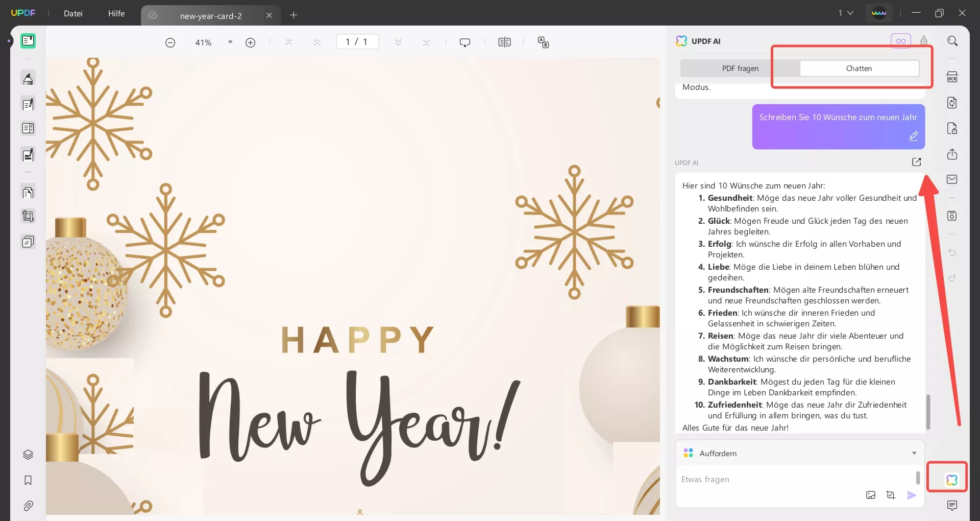
Task: Expand the Auffordern prompt dropdown
Action: 800,453
